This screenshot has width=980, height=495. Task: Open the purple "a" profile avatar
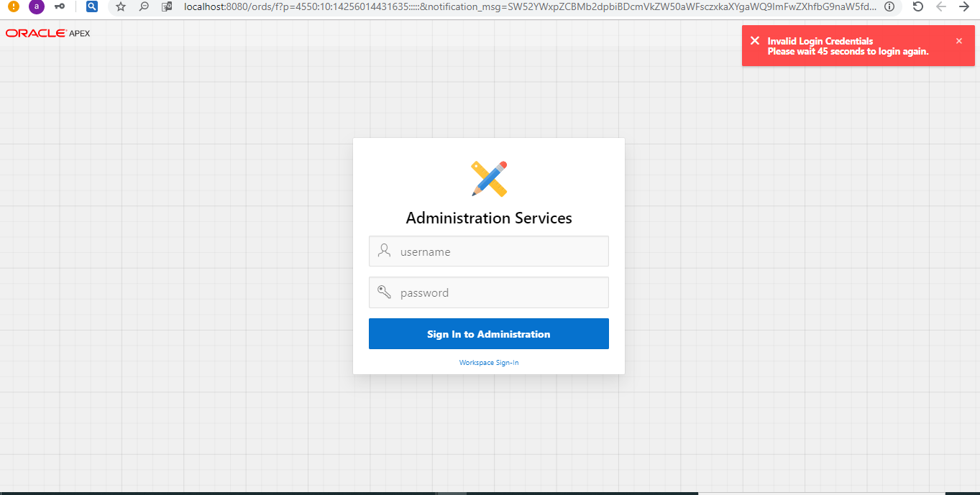pyautogui.click(x=36, y=6)
